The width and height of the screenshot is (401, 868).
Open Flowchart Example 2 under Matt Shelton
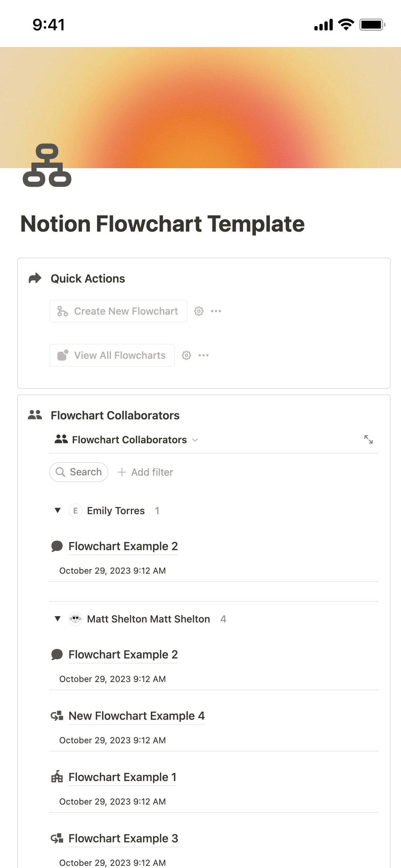pyautogui.click(x=123, y=654)
